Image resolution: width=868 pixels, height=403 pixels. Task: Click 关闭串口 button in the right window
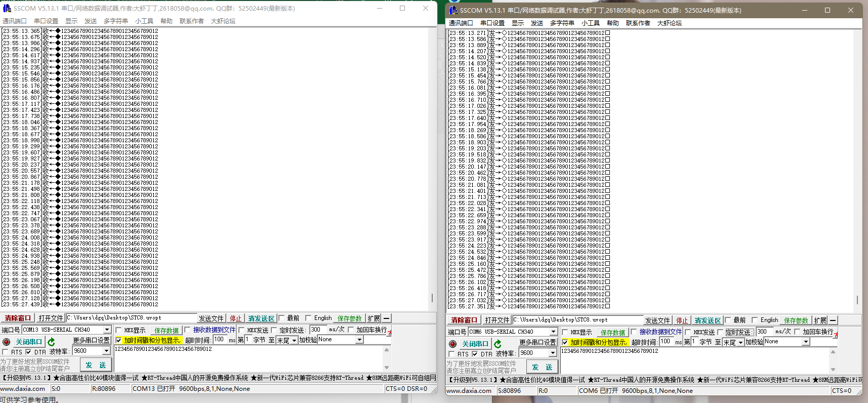[475, 344]
